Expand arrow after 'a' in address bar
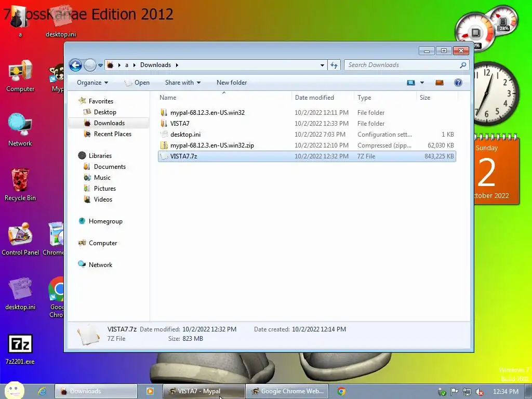 point(135,65)
